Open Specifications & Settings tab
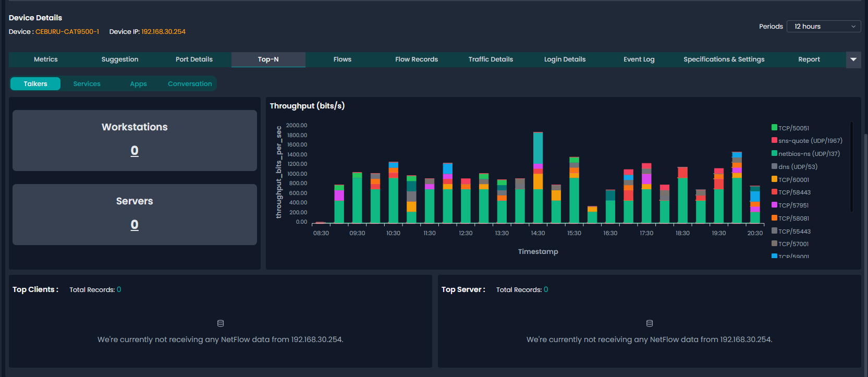The height and width of the screenshot is (377, 868). point(724,59)
